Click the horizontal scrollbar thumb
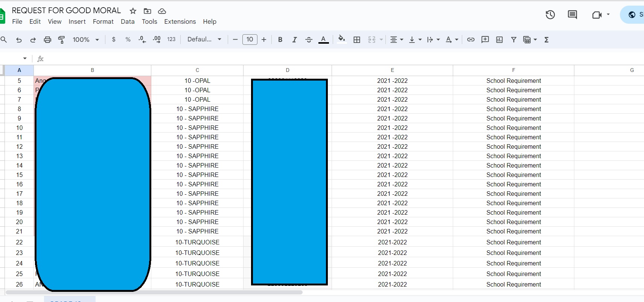The height and width of the screenshot is (302, 644). point(154,292)
